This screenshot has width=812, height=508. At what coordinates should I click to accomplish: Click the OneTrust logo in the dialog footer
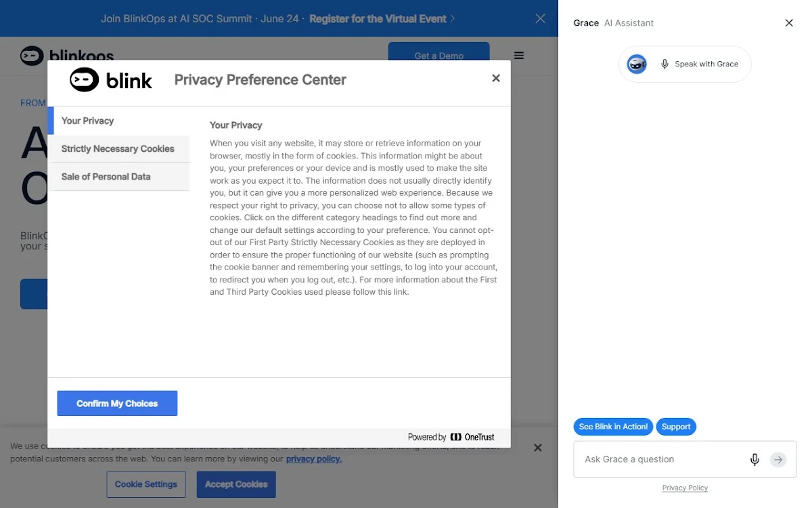[x=472, y=437]
